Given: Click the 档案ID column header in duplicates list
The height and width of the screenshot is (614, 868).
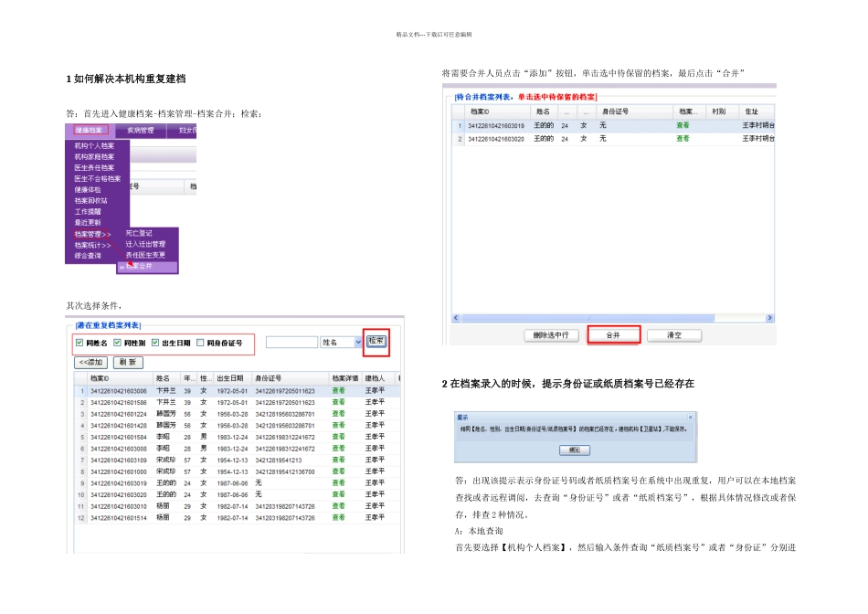Looking at the screenshot, I should 120,378.
